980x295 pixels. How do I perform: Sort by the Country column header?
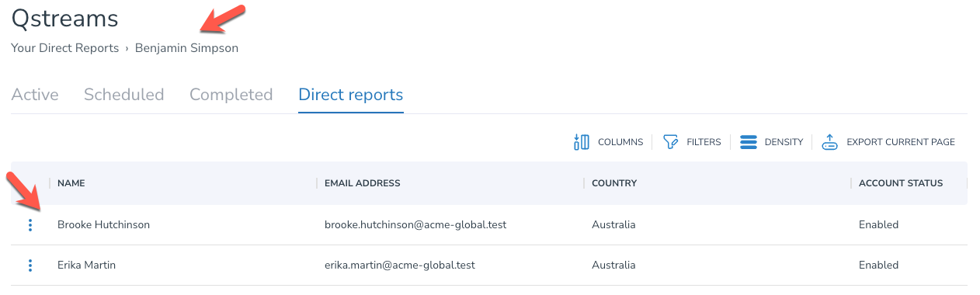point(614,183)
